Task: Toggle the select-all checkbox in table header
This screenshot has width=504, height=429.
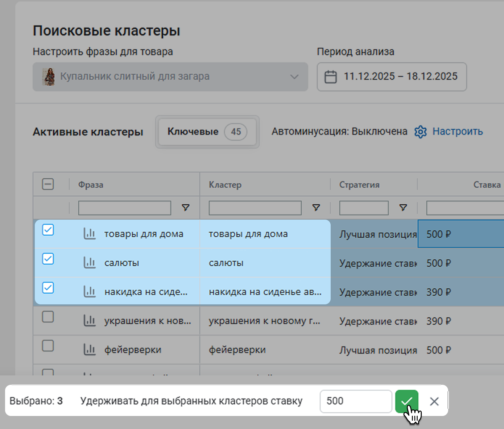Action: (x=48, y=184)
